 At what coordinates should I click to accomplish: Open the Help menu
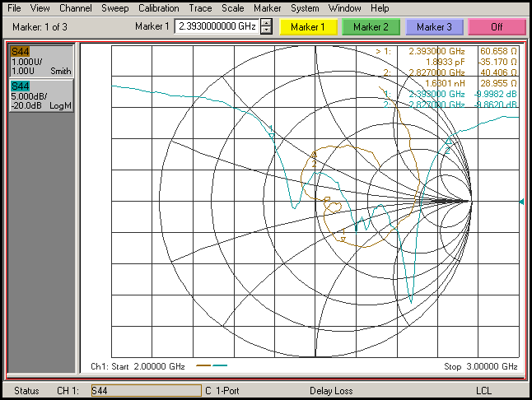point(380,7)
